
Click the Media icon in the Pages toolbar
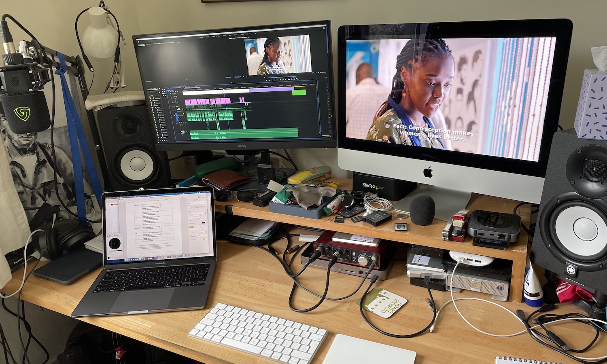click(x=162, y=199)
